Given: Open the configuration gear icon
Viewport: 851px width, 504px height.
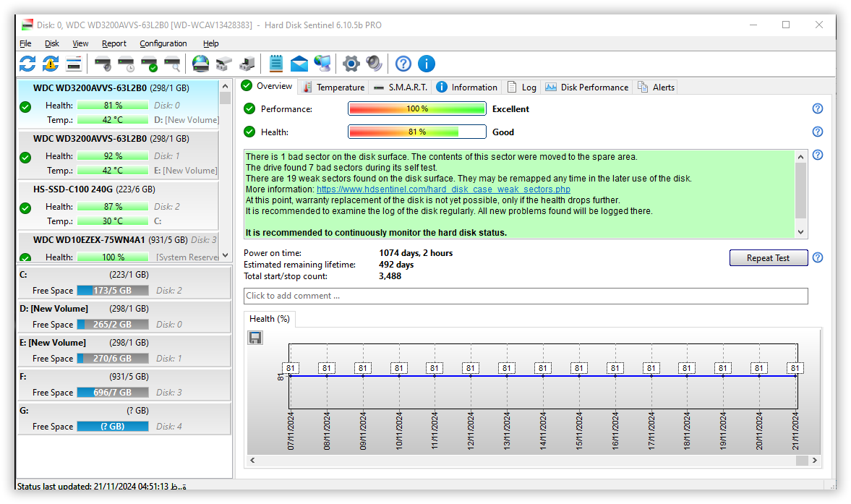Looking at the screenshot, I should point(351,64).
